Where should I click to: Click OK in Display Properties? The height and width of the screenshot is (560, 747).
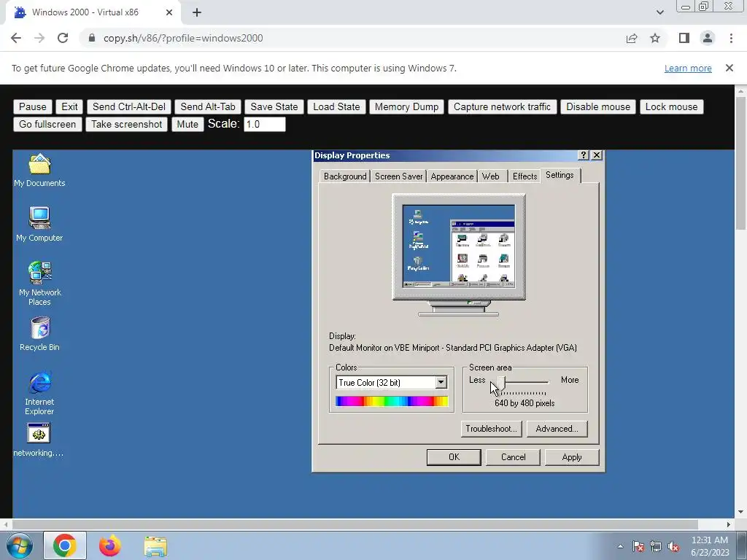[x=454, y=457]
